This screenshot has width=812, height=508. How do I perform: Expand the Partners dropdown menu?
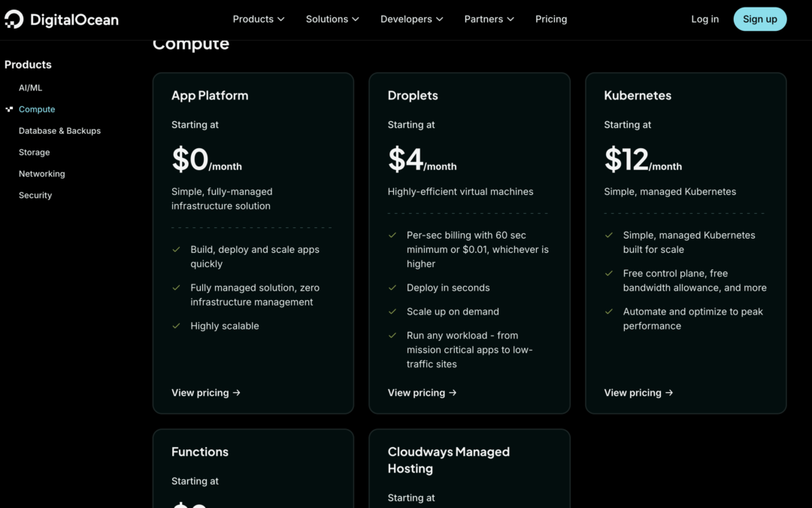point(489,19)
